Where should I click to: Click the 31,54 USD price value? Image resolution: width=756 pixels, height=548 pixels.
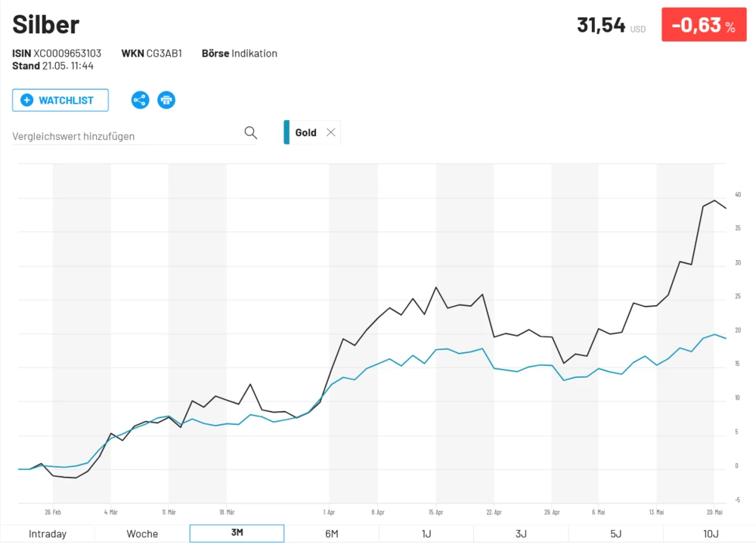coord(602,25)
